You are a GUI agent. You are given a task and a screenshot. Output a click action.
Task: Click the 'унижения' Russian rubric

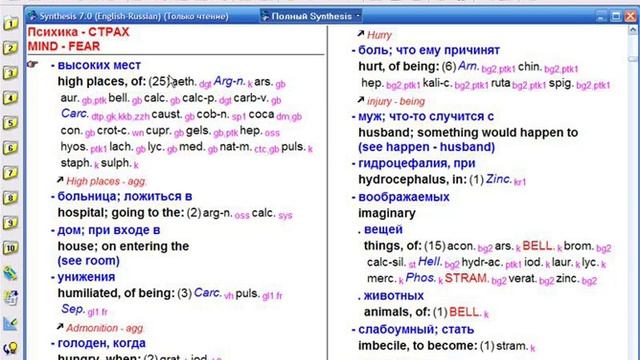pos(86,277)
